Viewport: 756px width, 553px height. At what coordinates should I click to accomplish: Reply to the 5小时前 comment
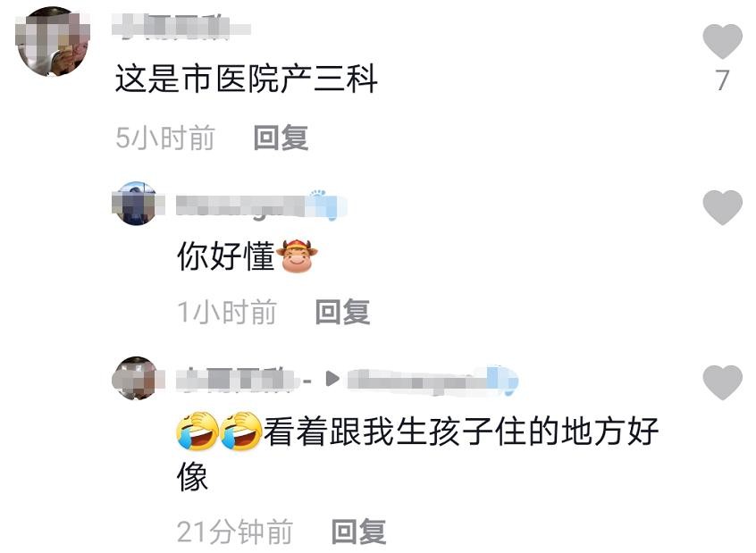(281, 138)
